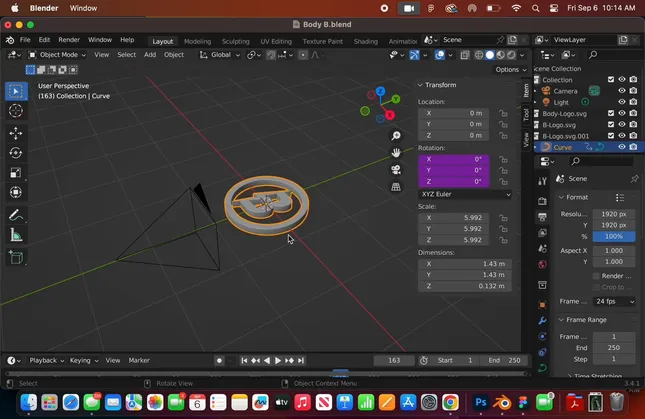
Task: Uncheck B-Logo.svg collection checkbox
Action: tap(611, 124)
